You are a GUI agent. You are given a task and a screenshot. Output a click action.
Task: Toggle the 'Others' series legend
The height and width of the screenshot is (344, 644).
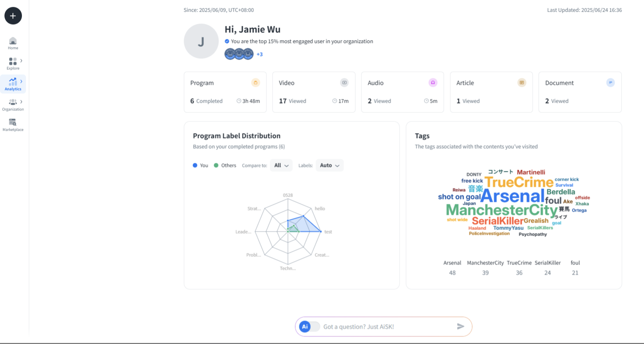click(225, 165)
